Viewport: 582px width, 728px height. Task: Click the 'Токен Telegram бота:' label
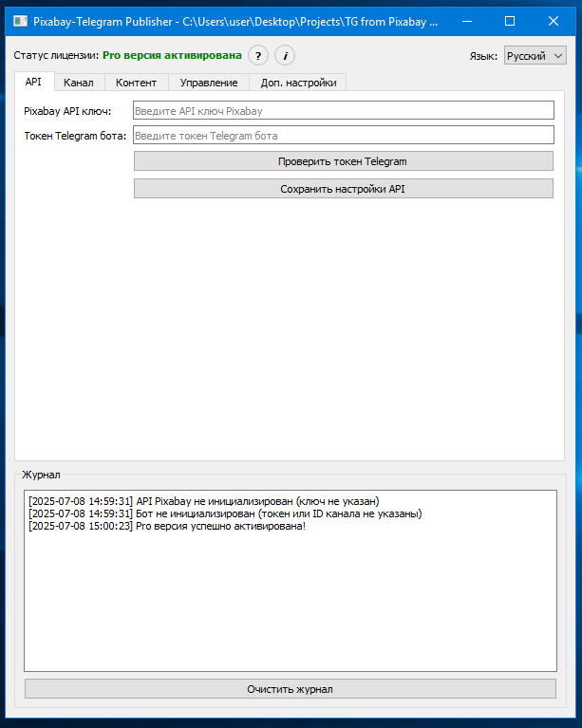click(75, 136)
